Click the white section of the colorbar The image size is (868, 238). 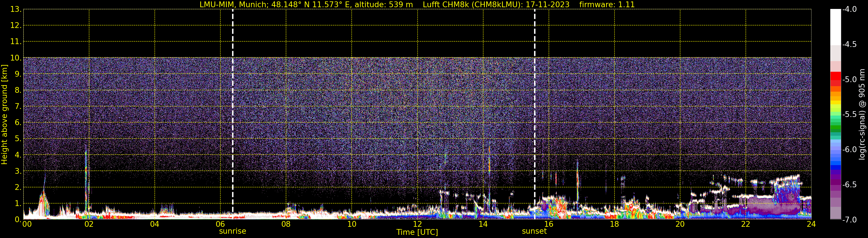835,27
